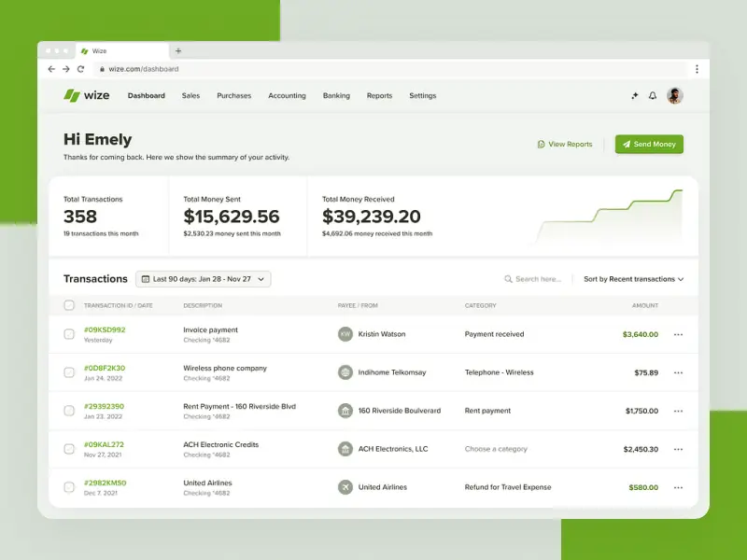The height and width of the screenshot is (560, 747).
Task: Check the Invoice payment row checkbox
Action: [69, 334]
